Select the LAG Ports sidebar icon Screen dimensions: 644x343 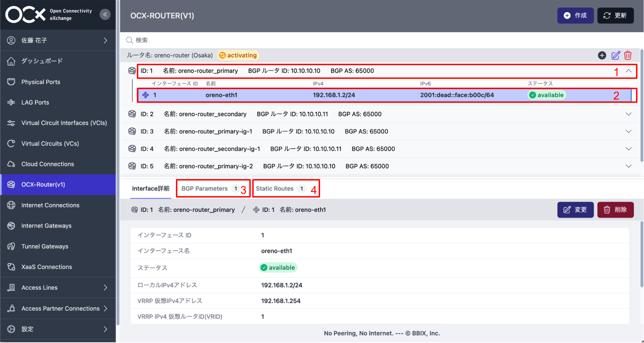[x=11, y=102]
